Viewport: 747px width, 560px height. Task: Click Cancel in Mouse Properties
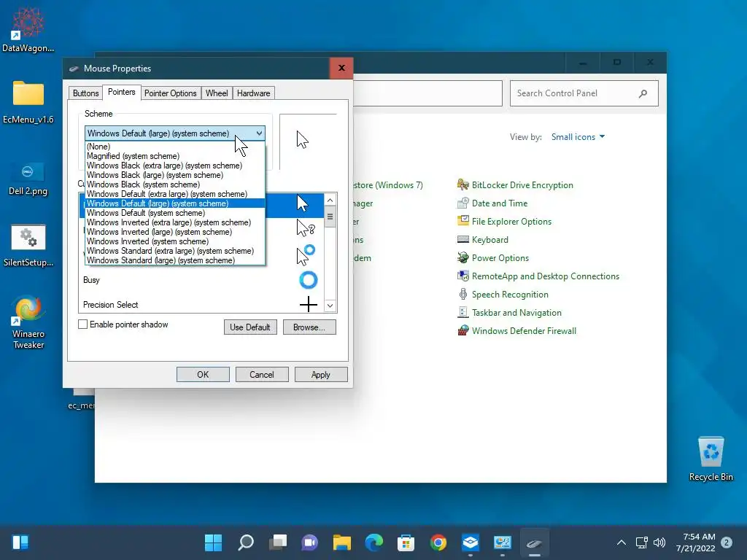click(262, 375)
